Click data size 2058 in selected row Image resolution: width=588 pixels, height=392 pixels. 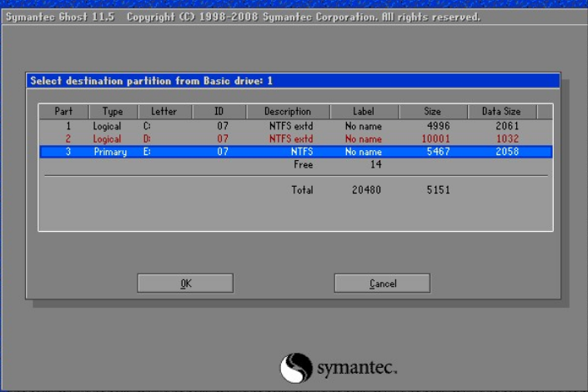(507, 152)
